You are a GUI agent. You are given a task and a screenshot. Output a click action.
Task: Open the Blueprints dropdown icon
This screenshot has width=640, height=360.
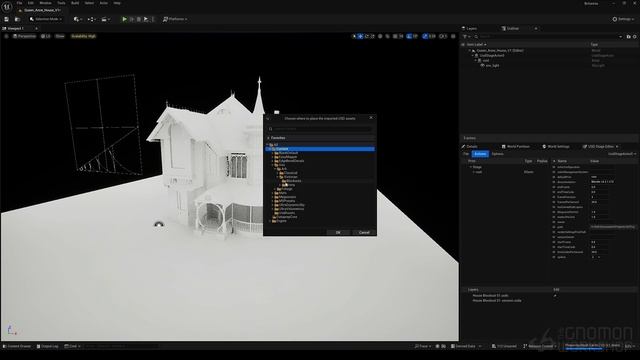tap(91, 19)
